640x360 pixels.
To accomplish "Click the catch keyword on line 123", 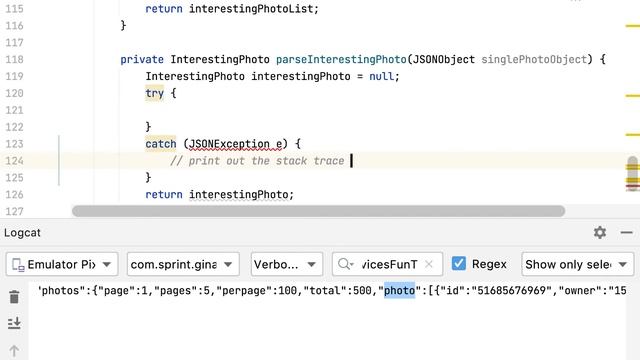I will [x=161, y=144].
